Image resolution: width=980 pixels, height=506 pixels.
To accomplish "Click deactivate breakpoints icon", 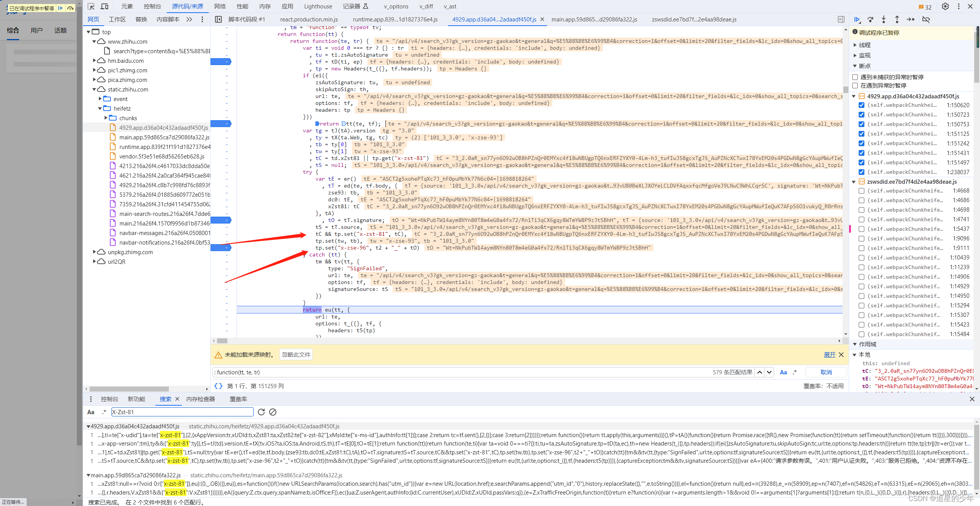I will pos(926,20).
